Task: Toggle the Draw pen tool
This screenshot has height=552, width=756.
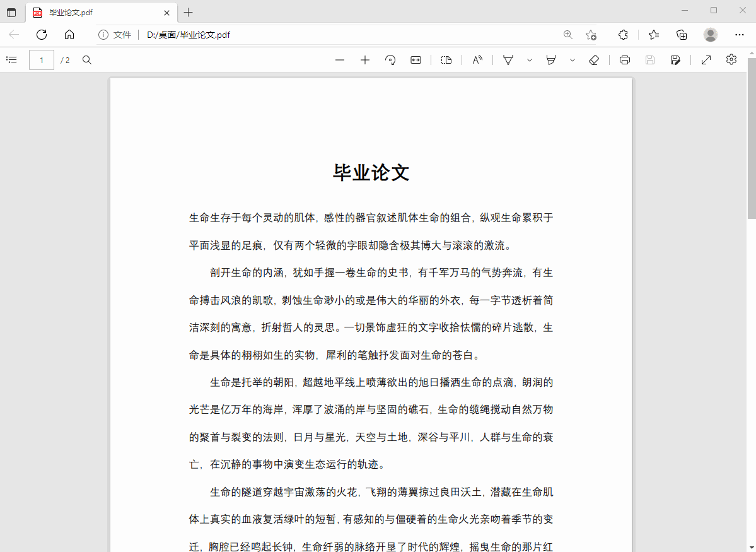Action: coord(508,60)
